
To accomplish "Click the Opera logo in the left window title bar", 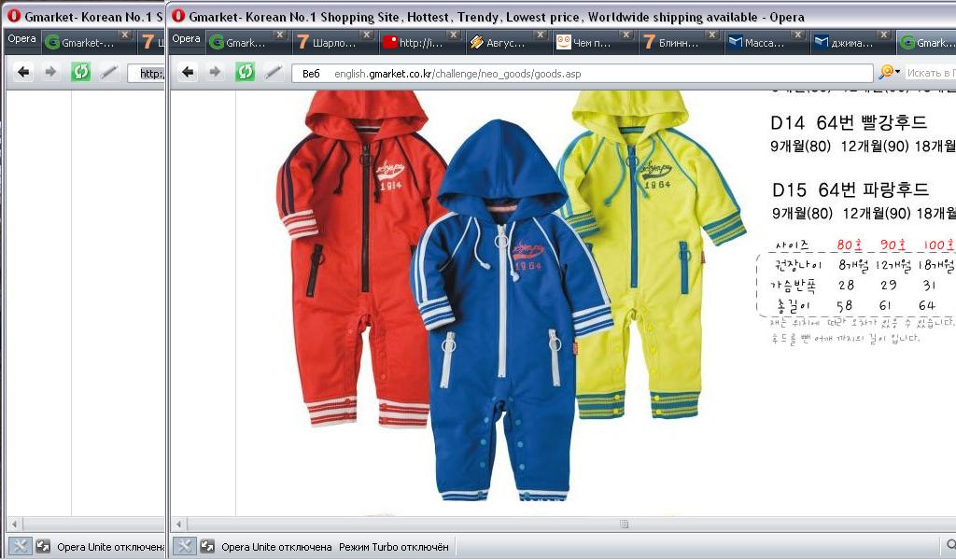I will [x=14, y=15].
